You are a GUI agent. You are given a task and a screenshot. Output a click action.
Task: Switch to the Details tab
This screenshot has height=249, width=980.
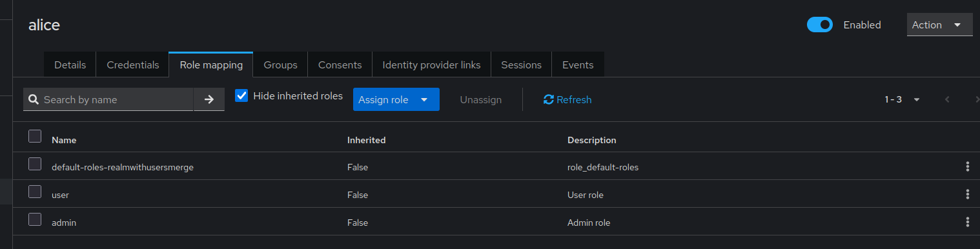click(x=70, y=65)
